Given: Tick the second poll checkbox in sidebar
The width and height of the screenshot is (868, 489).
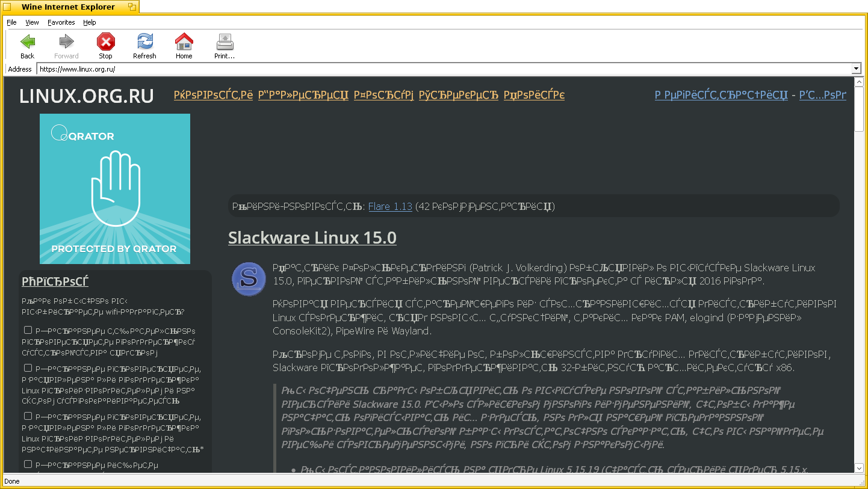Looking at the screenshot, I should [28, 368].
